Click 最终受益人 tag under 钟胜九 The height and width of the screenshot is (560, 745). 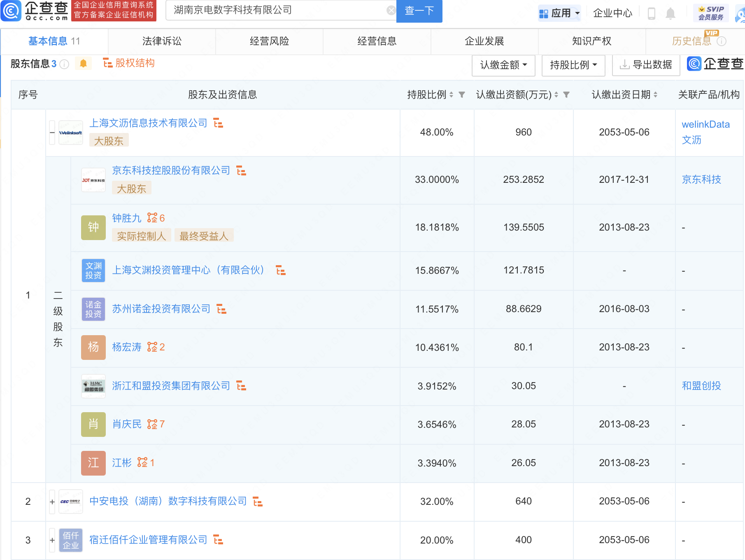[204, 236]
